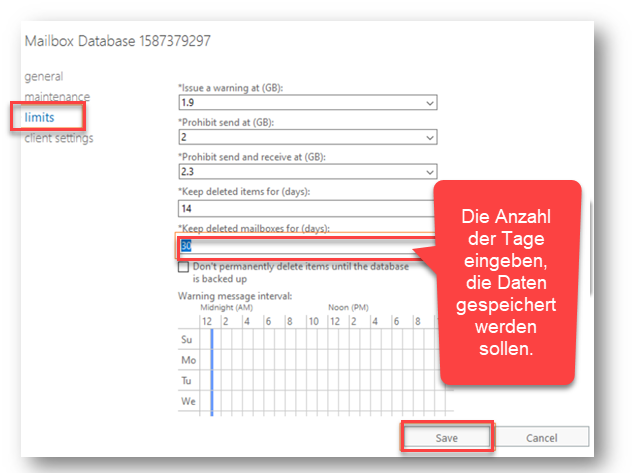Switch to the maintenance tab

coord(57,97)
